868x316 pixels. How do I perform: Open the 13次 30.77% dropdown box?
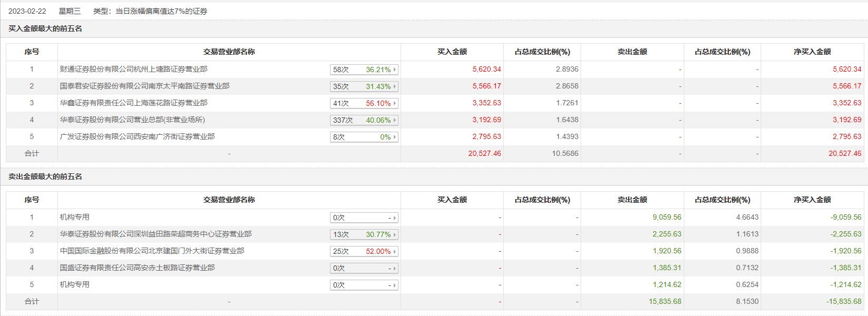[364, 234]
